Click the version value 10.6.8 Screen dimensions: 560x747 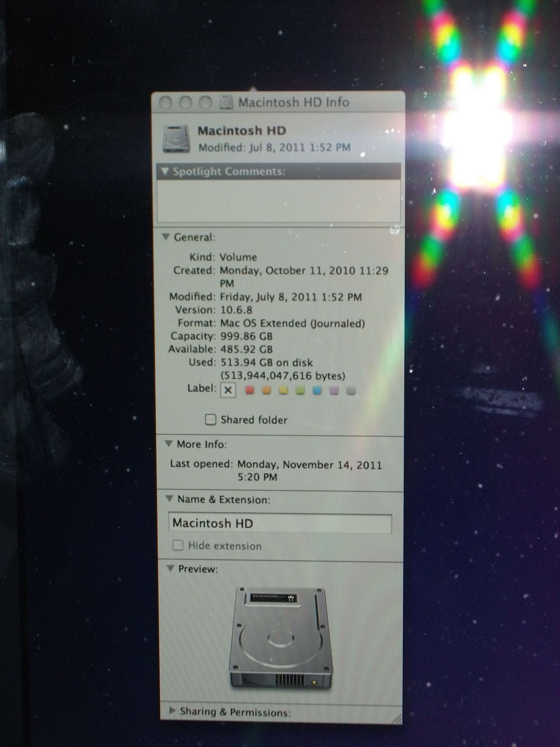pos(236,310)
